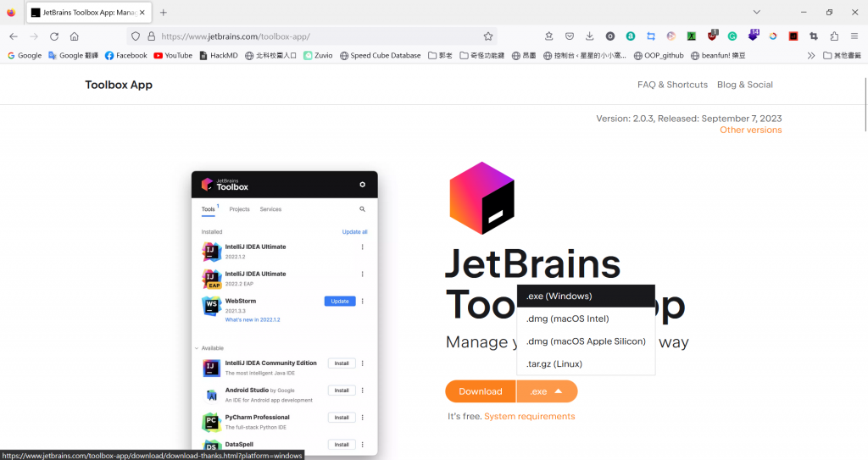Open the OOP_github bookmark
Viewport: 868px width, 460px height.
(x=659, y=55)
